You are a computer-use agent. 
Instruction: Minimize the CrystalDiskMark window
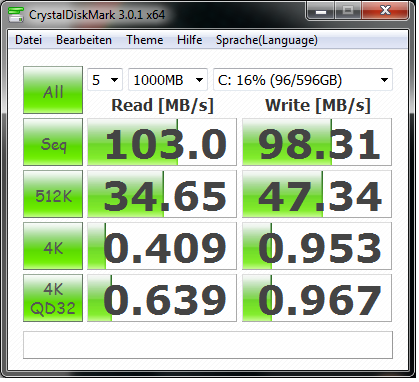point(321,11)
